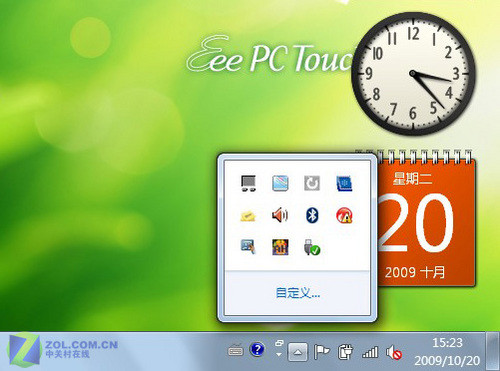Click the safely remove USB hardware icon
Screen dimensions: 500x371
(x=312, y=247)
